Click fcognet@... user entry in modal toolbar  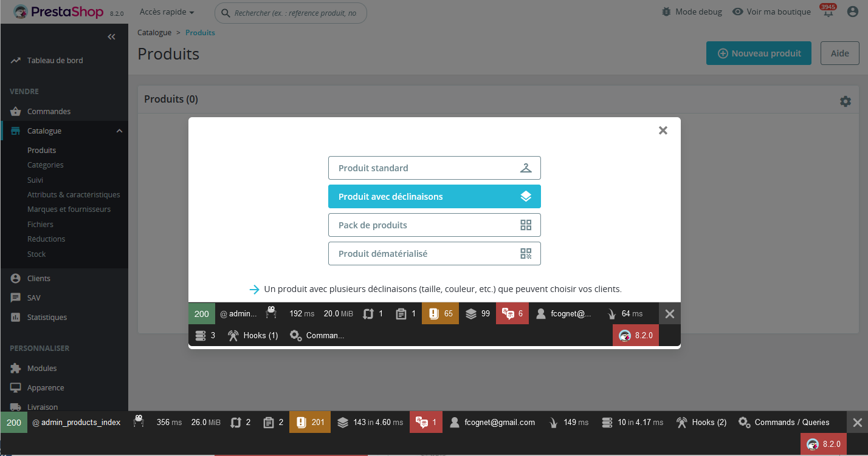[x=563, y=313]
